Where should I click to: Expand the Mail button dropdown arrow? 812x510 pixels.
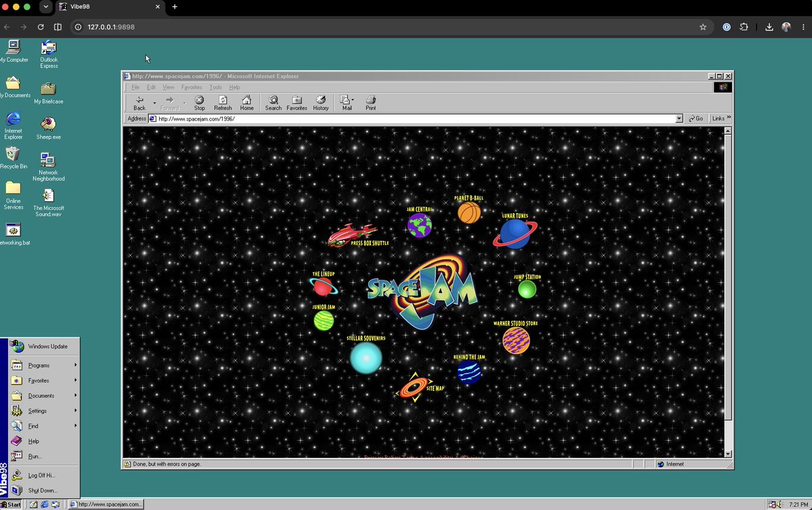pos(353,100)
